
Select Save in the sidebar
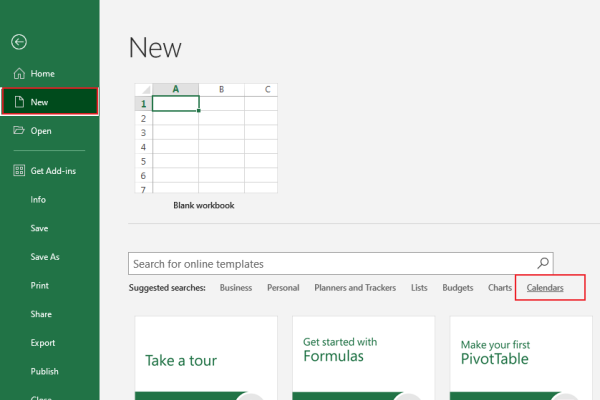(39, 228)
